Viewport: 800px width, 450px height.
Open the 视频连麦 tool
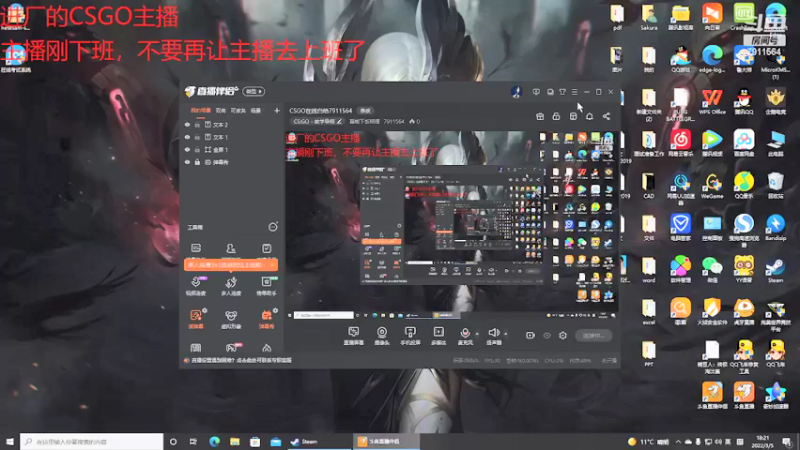(x=196, y=286)
